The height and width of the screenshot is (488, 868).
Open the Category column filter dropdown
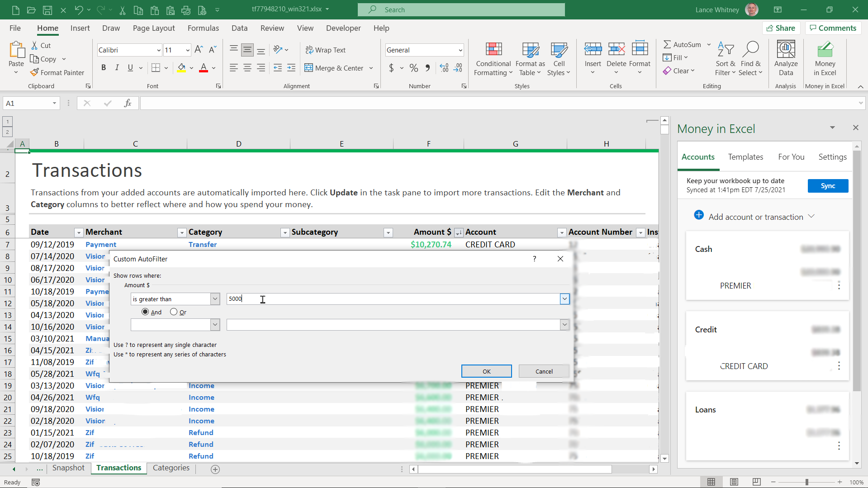coord(285,232)
